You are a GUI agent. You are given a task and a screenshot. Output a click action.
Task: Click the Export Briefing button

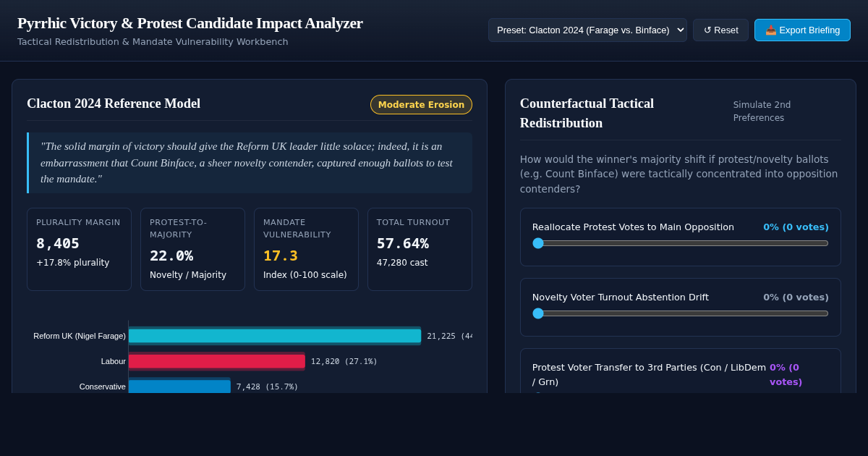coord(802,30)
